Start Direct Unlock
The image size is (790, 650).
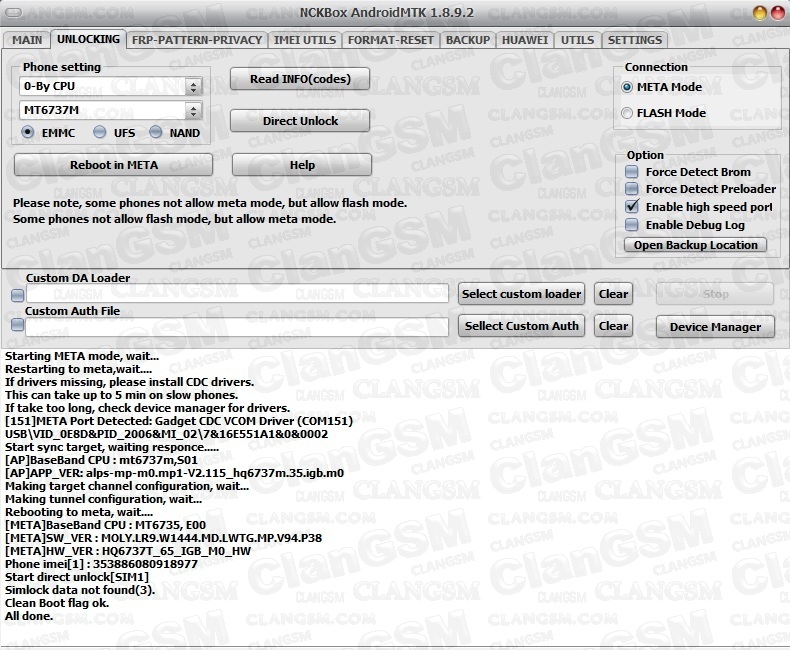click(300, 121)
